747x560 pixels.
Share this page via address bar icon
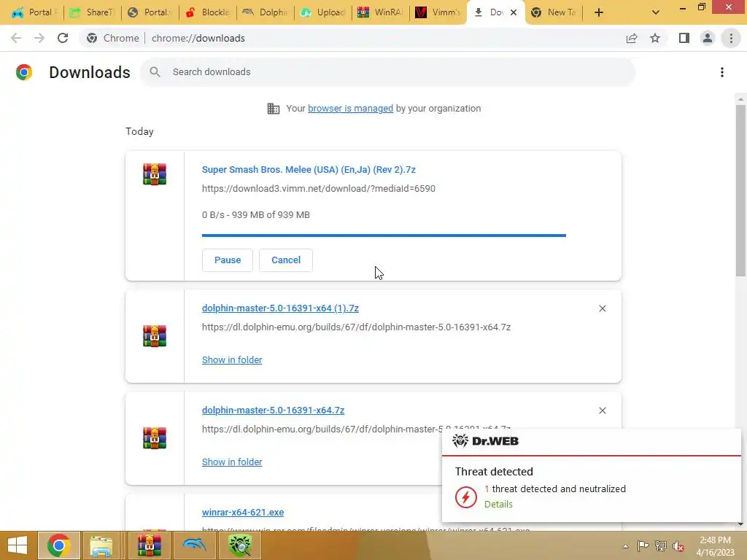point(632,38)
